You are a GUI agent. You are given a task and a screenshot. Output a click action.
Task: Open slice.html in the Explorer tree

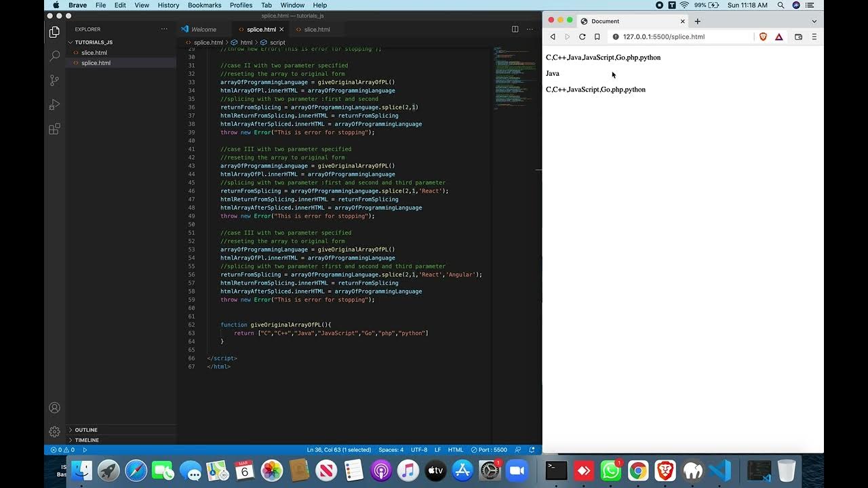[121, 52]
